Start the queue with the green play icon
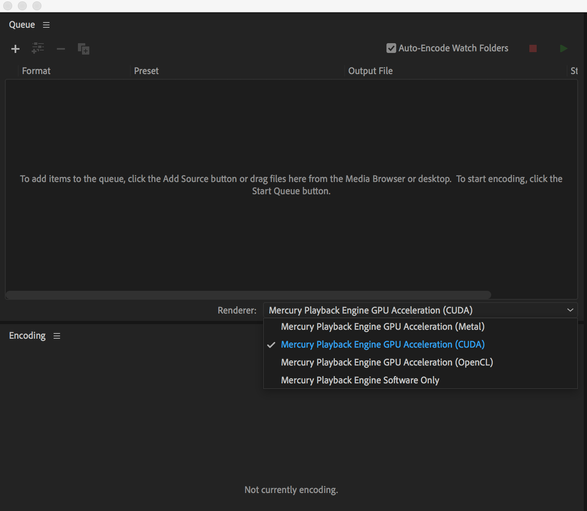Image resolution: width=587 pixels, height=511 pixels. pos(563,48)
